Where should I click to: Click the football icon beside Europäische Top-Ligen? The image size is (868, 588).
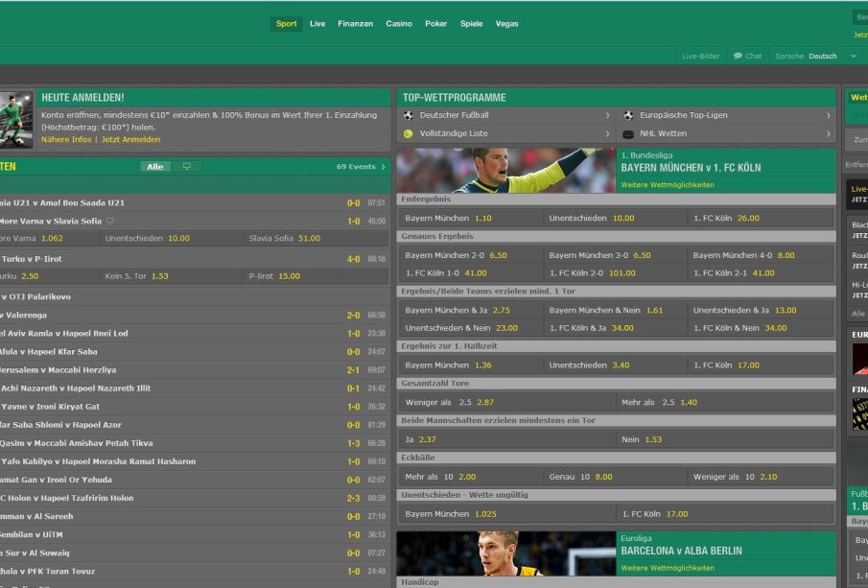(628, 115)
